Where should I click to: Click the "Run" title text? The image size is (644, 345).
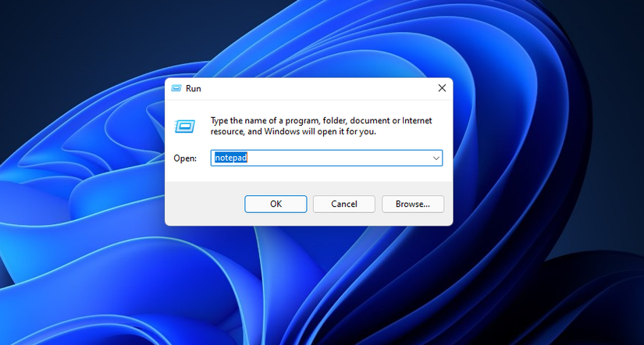point(193,88)
